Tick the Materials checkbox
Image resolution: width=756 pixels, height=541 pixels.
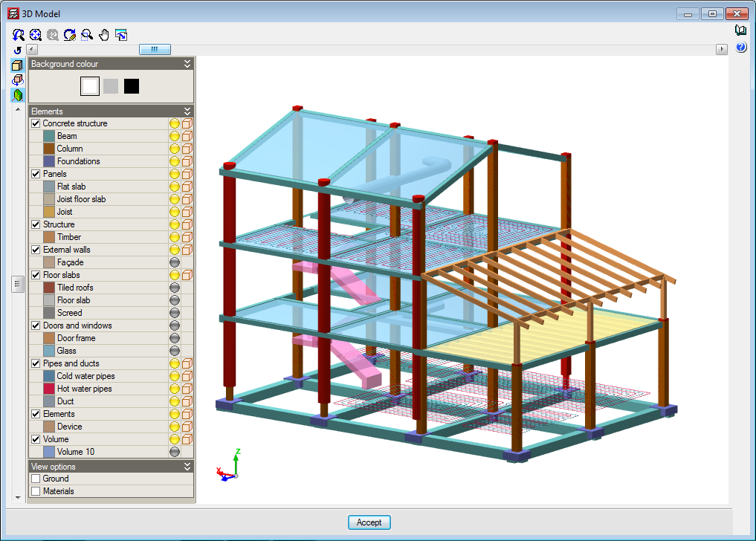pos(36,491)
